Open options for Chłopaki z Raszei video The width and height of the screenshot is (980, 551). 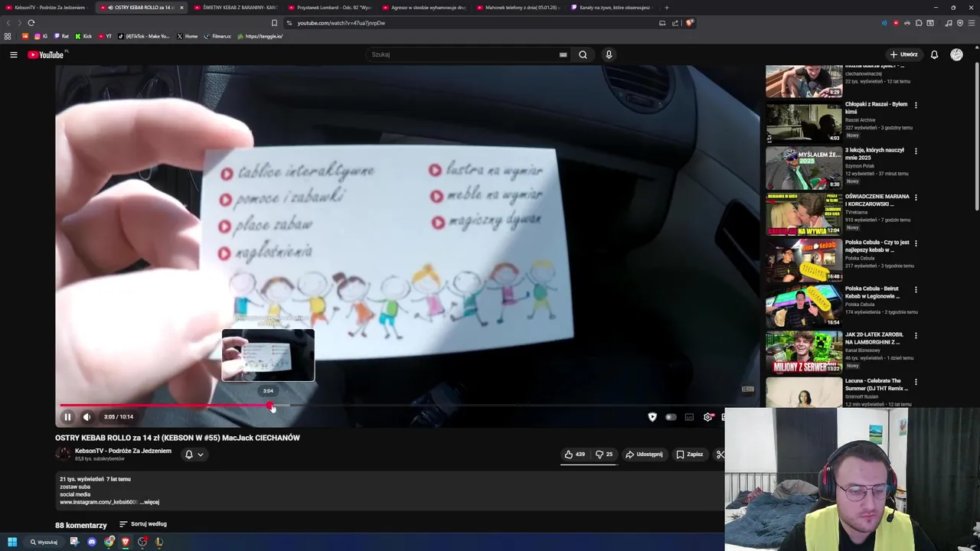[x=916, y=105]
